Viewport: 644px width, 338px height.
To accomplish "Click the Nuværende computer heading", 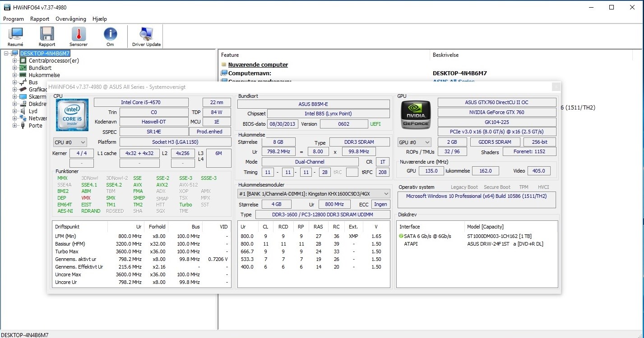I will [258, 64].
